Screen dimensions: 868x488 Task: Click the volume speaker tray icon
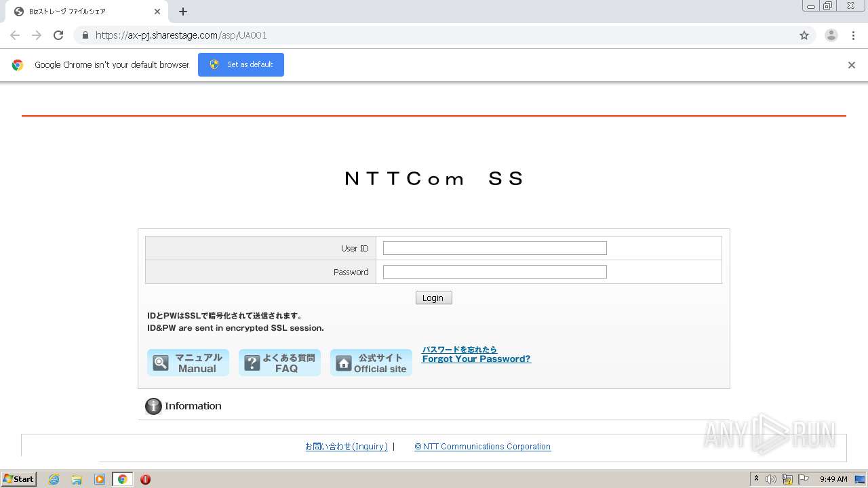point(771,479)
